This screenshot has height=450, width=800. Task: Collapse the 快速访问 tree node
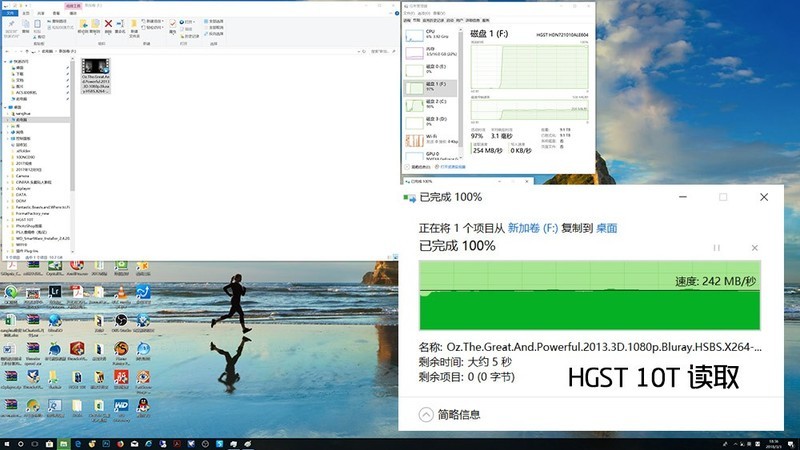pyautogui.click(x=6, y=61)
